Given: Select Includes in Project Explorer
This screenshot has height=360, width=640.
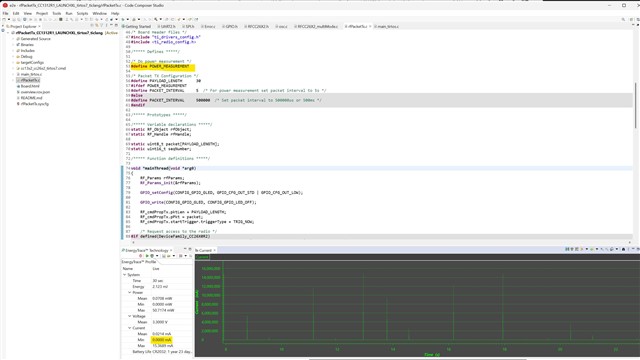Looking at the screenshot, I should (27, 51).
